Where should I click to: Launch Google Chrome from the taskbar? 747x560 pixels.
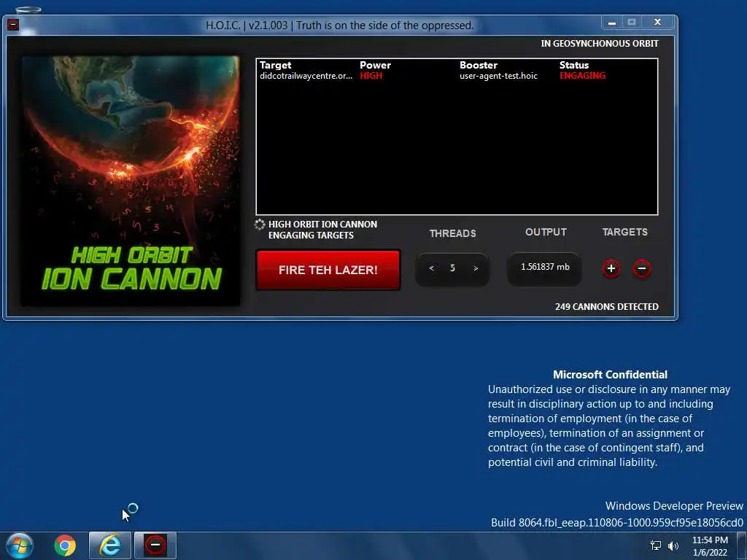(x=65, y=545)
